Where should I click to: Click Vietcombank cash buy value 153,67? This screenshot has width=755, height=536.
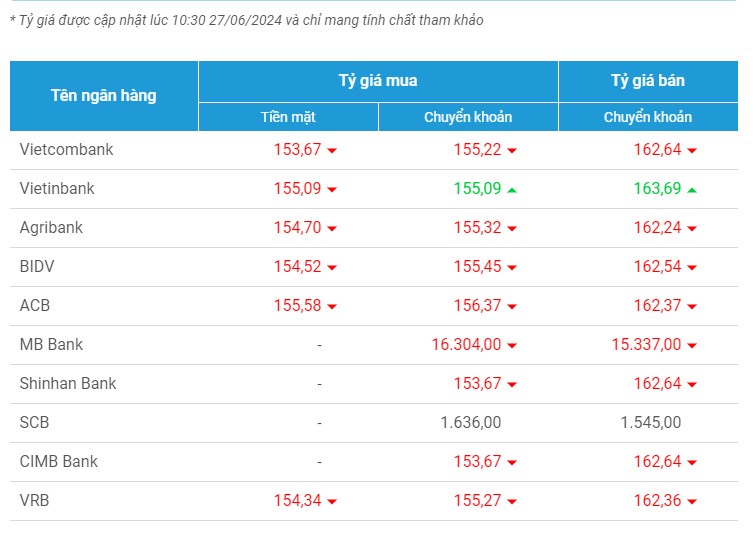point(298,150)
